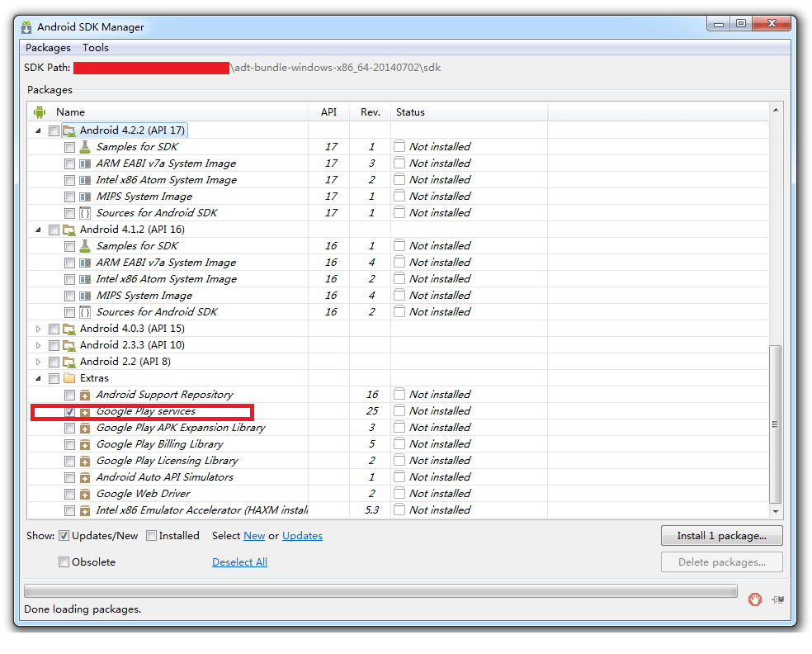Click the Google Play services package icon

point(85,410)
